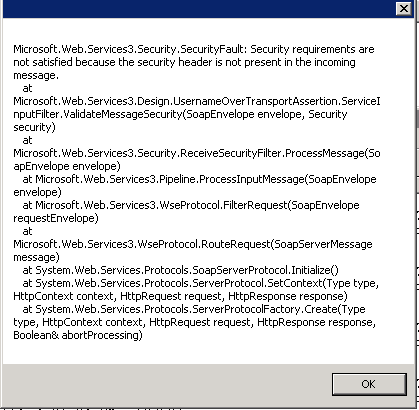Click the SecurityFault error message first line
Image resolution: width=419 pixels, height=410 pixels.
click(194, 49)
